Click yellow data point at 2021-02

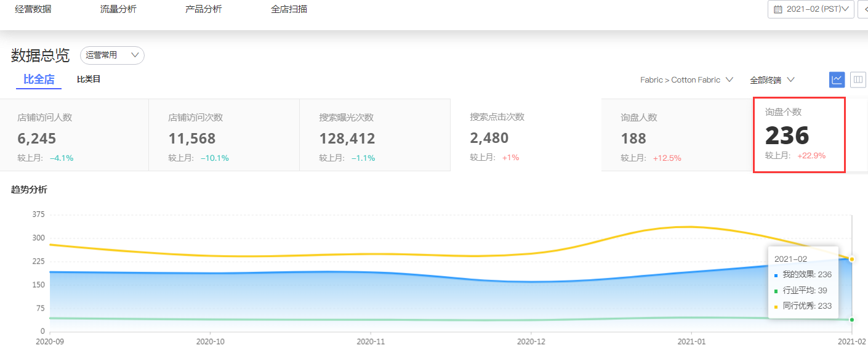point(852,259)
